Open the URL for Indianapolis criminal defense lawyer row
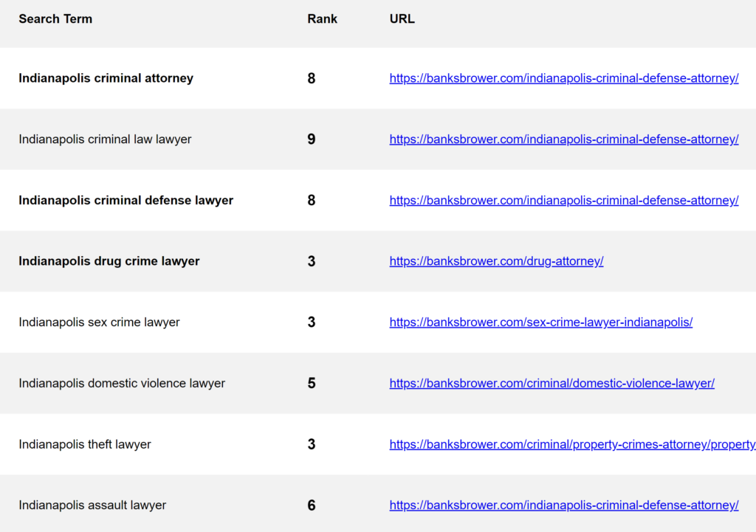 pyautogui.click(x=563, y=200)
